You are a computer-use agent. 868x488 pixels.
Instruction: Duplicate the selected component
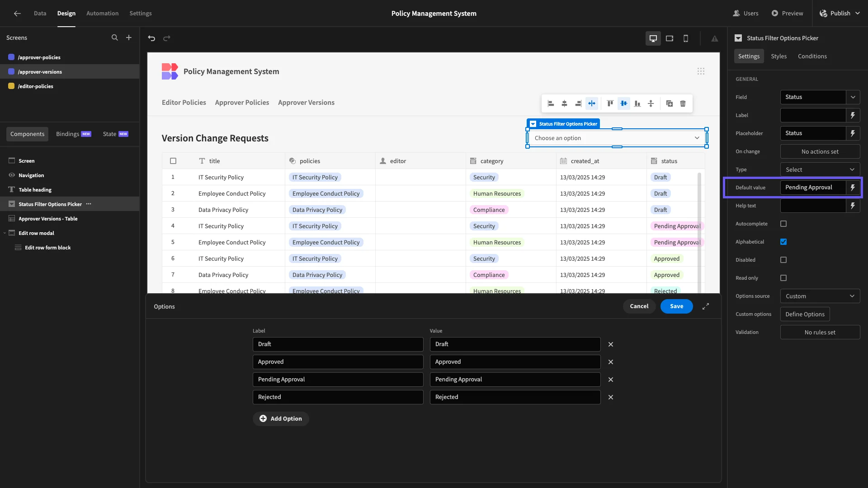click(x=670, y=103)
